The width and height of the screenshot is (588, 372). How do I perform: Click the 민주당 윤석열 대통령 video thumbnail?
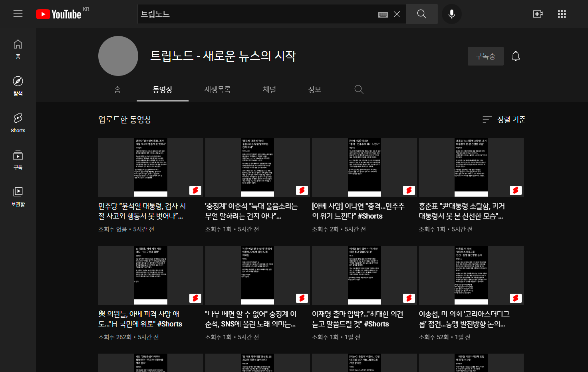click(151, 167)
